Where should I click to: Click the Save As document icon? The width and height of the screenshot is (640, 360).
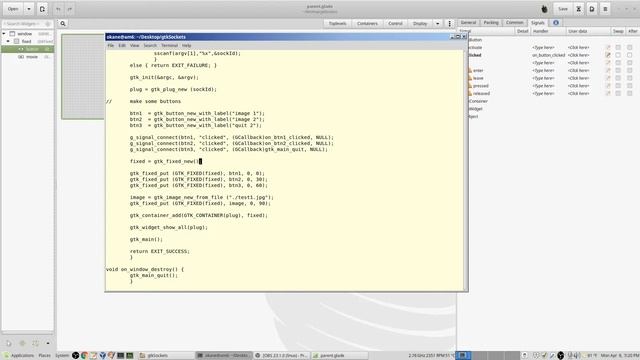(592, 9)
